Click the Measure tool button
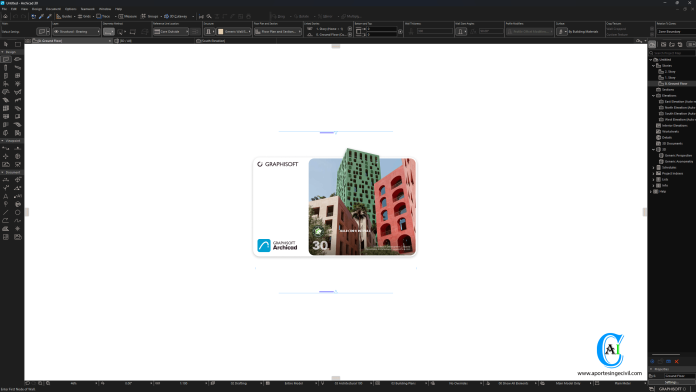 point(127,16)
